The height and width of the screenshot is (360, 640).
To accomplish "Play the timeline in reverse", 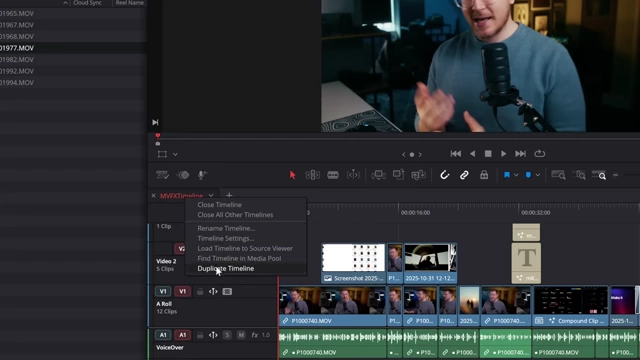I will [473, 154].
